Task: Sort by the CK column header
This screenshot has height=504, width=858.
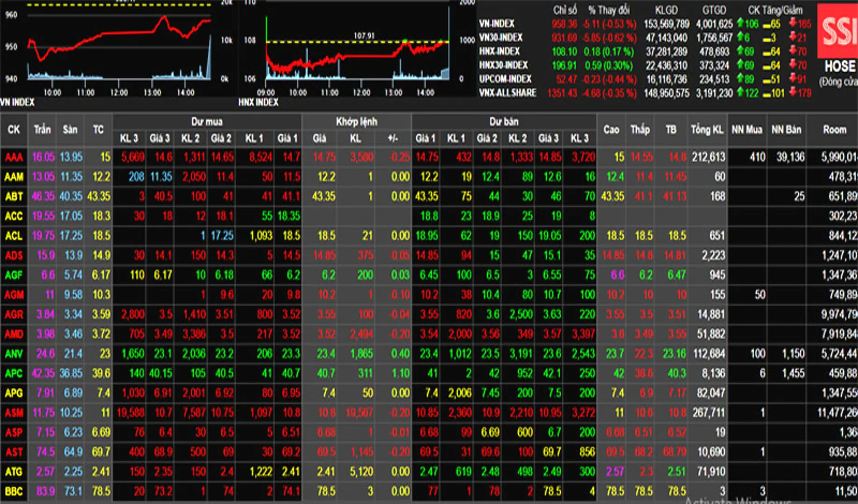Action: [14, 129]
